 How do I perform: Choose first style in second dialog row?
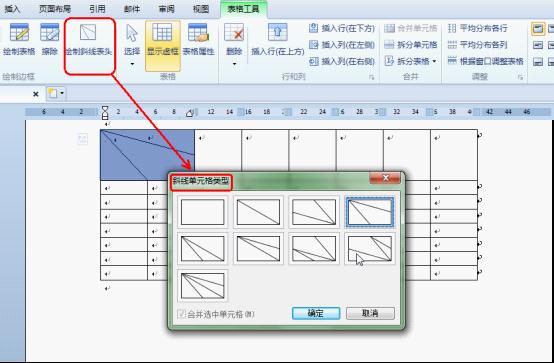tap(202, 248)
